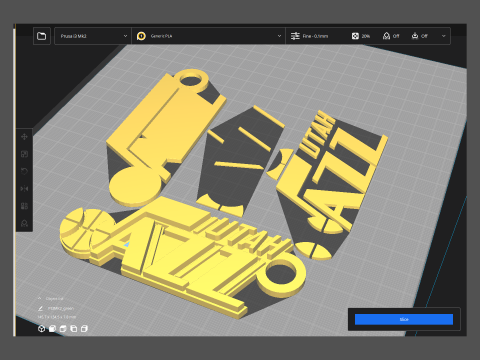Select the Scale tool

pyautogui.click(x=24, y=154)
